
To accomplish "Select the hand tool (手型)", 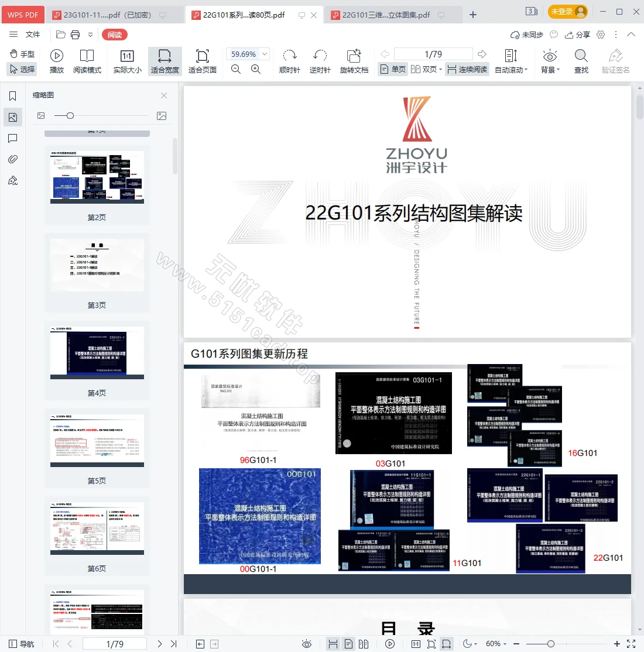I will 22,53.
